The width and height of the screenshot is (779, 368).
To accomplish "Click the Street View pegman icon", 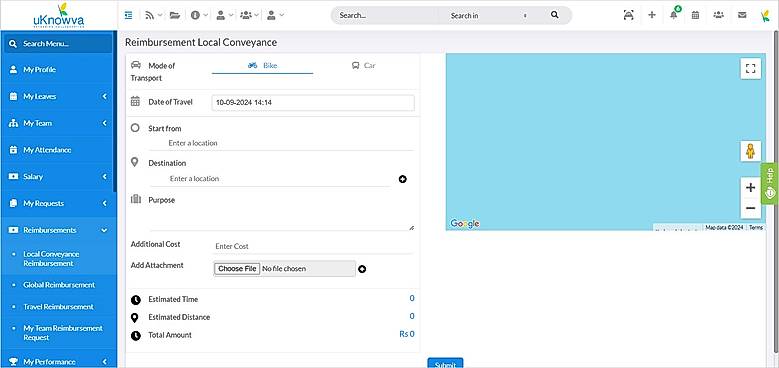I will [750, 151].
